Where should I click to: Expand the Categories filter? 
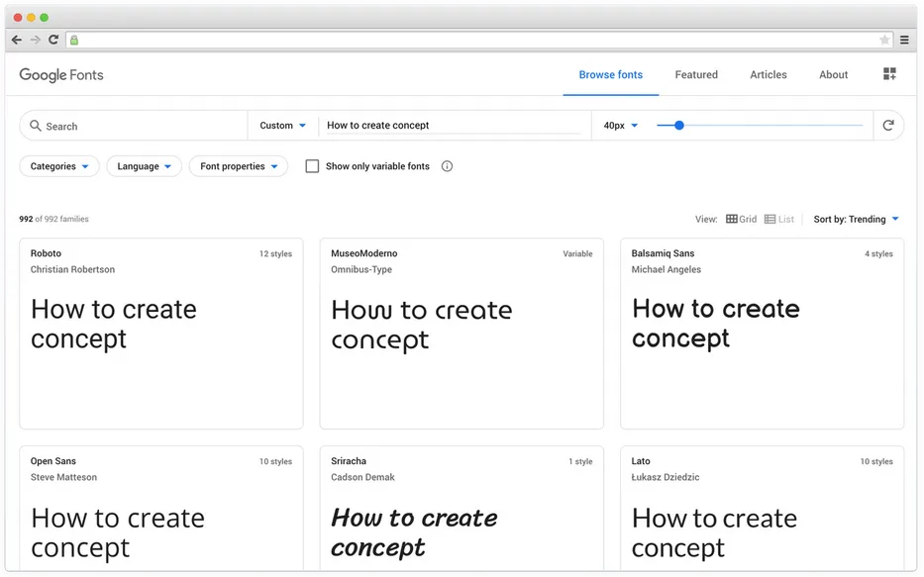point(59,166)
